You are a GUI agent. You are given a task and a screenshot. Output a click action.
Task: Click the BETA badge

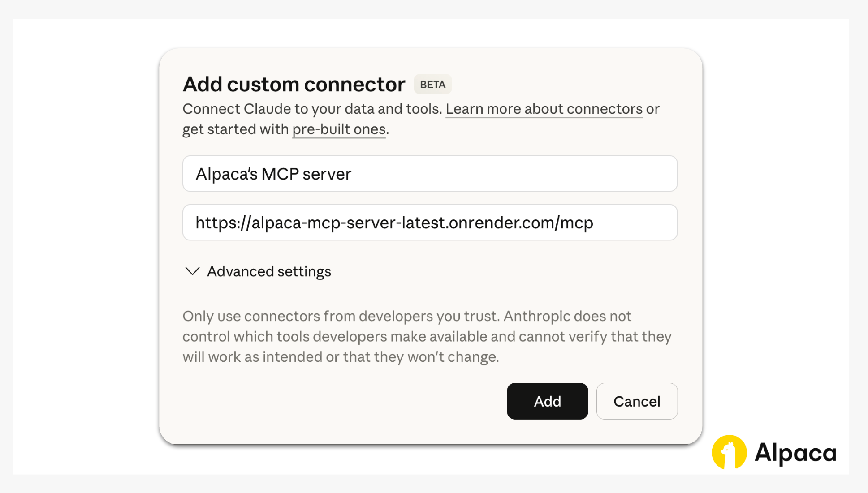pos(432,85)
